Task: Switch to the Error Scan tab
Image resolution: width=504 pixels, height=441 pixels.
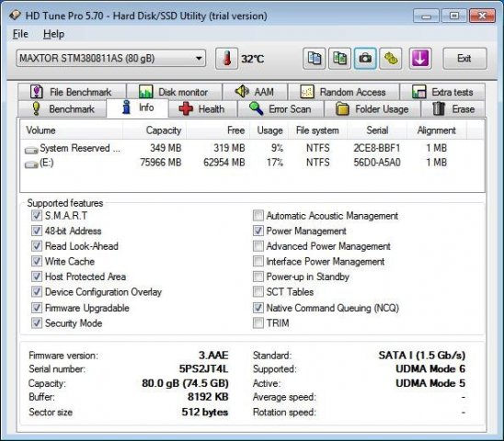Action: pos(281,109)
